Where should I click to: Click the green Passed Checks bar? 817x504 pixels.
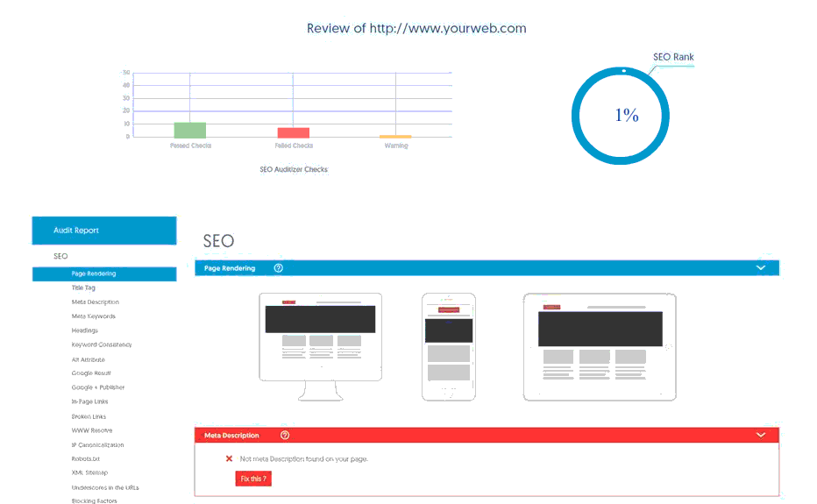coord(189,130)
